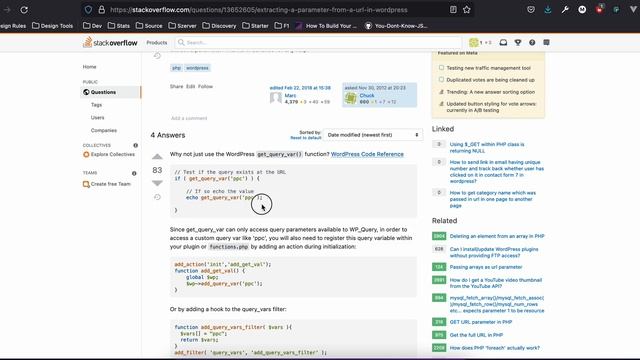Open the help question mark icon
The image size is (640, 360).
click(x=532, y=42)
